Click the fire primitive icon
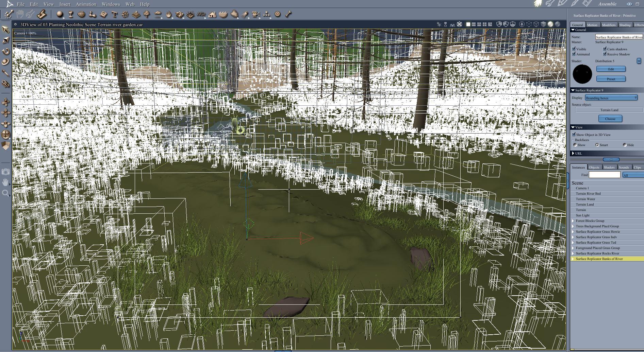The height and width of the screenshot is (352, 644). coord(169,14)
